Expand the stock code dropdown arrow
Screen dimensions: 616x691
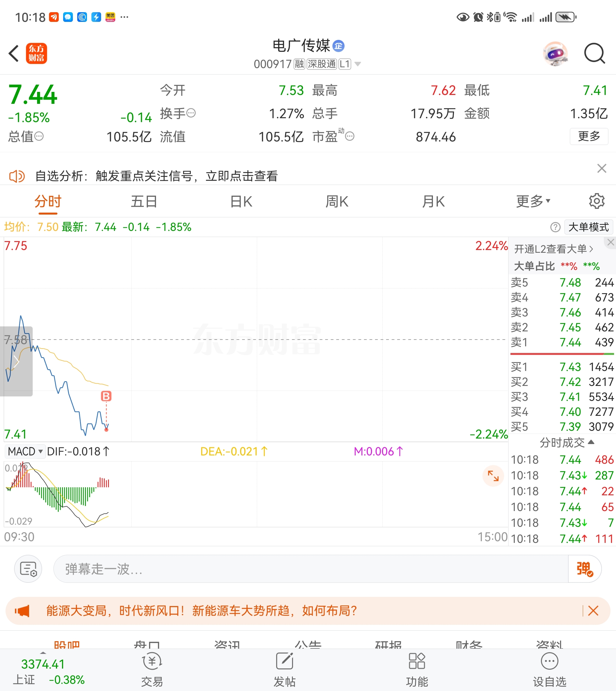tap(357, 64)
